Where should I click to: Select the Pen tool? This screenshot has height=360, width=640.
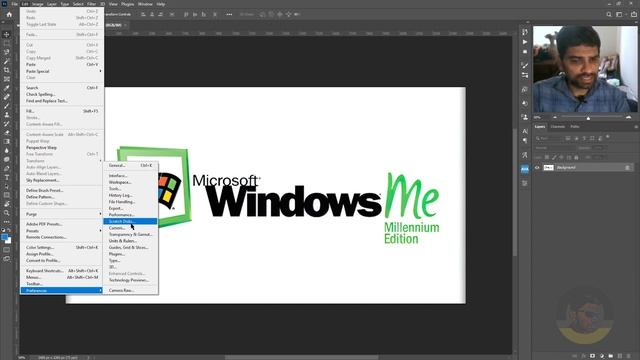(x=7, y=168)
